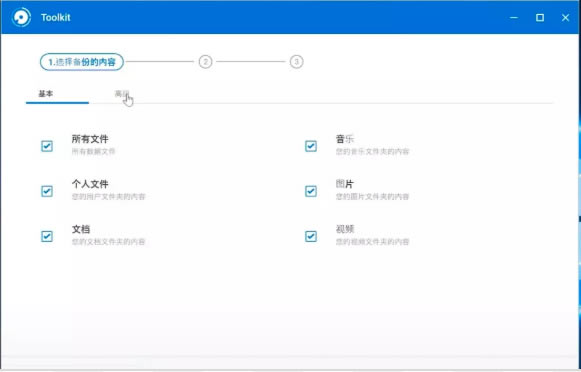This screenshot has height=372, width=581.
Task: Uncheck the 所有文件 checkbox
Action: coord(47,146)
